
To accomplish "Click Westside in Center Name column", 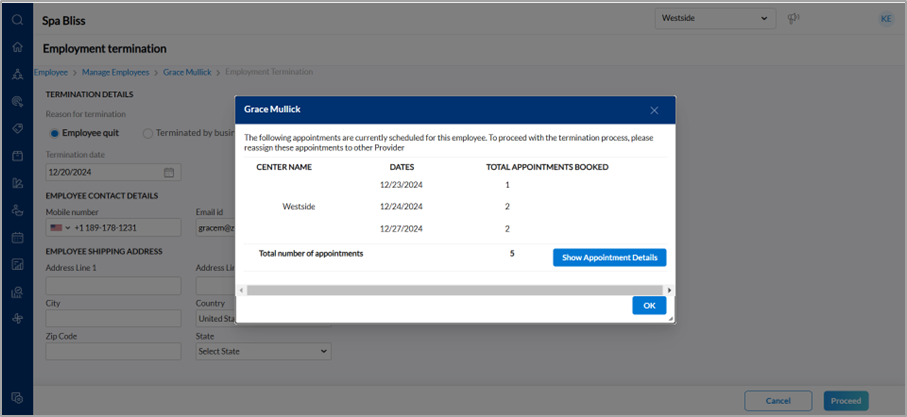I will point(298,206).
